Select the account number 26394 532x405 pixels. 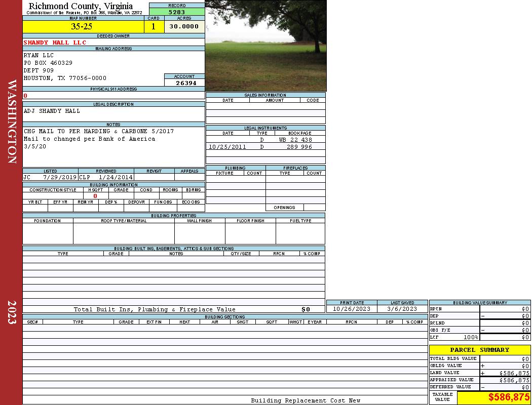point(184,83)
